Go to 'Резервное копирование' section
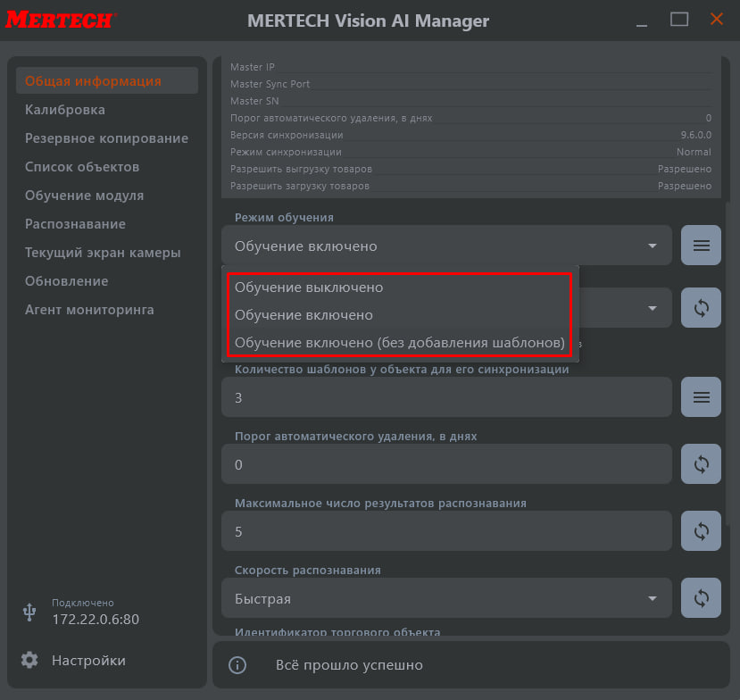This screenshot has width=740, height=700. point(106,138)
